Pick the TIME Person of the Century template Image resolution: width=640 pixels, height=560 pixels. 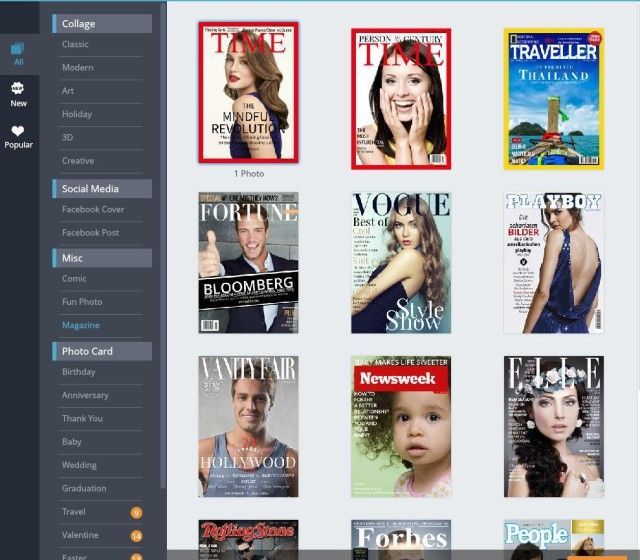(401, 99)
